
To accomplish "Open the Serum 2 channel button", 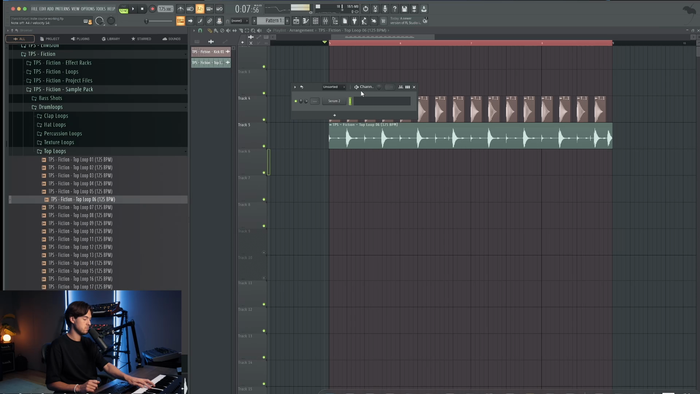I will [x=334, y=101].
